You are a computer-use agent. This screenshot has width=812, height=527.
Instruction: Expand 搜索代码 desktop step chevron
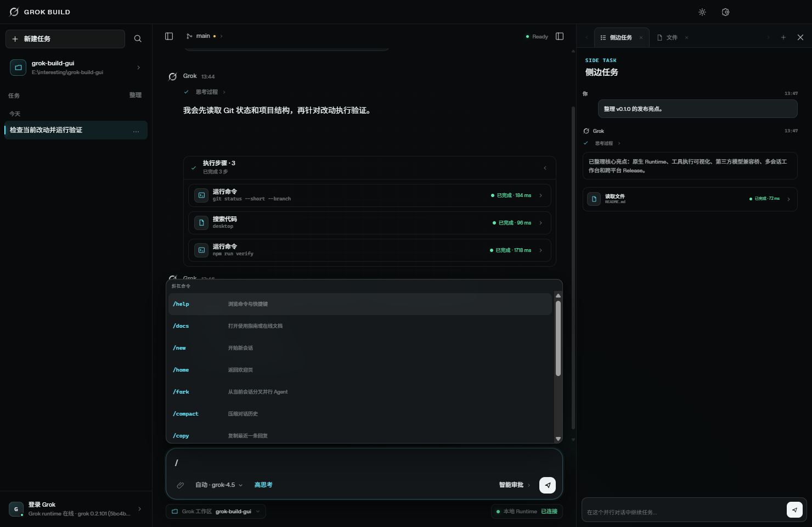coord(540,223)
